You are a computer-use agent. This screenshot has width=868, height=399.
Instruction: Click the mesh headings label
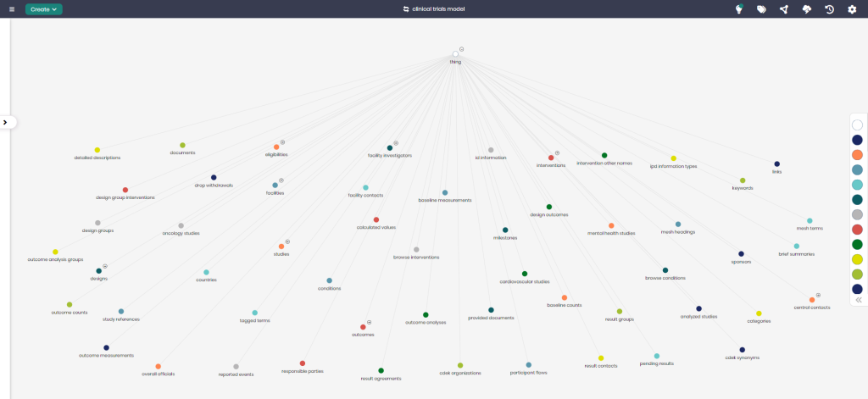(677, 232)
